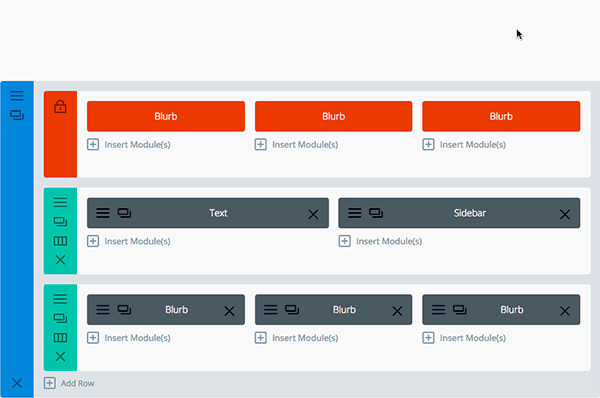
Task: Open settings of the Text module
Action: [x=103, y=213]
